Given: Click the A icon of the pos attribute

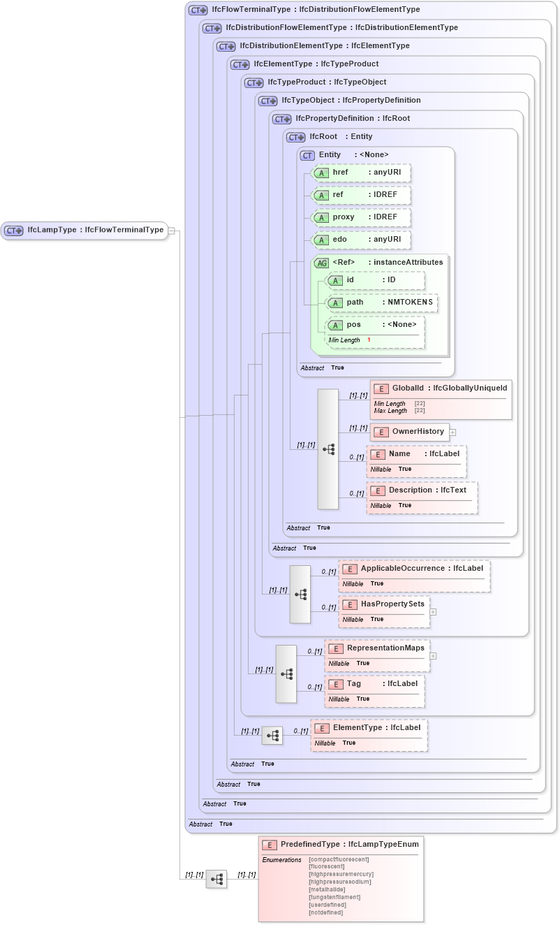Looking at the screenshot, I should coord(336,324).
